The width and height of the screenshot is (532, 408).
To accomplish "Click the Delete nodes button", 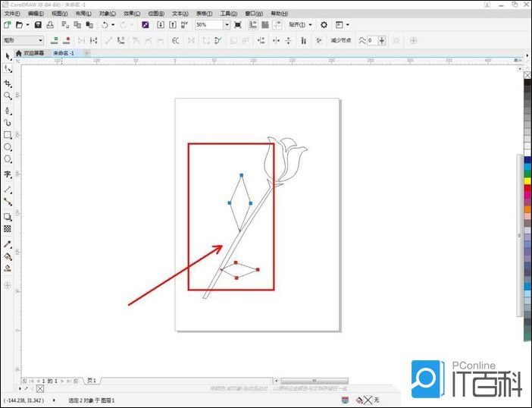I will point(67,41).
